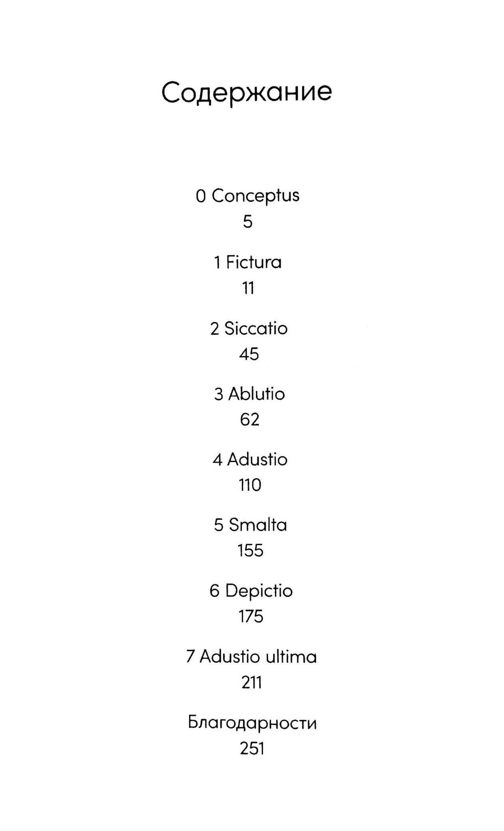This screenshot has width=504, height=831.
Task: Open chapter 7 Adustio ultima
Action: point(252,657)
